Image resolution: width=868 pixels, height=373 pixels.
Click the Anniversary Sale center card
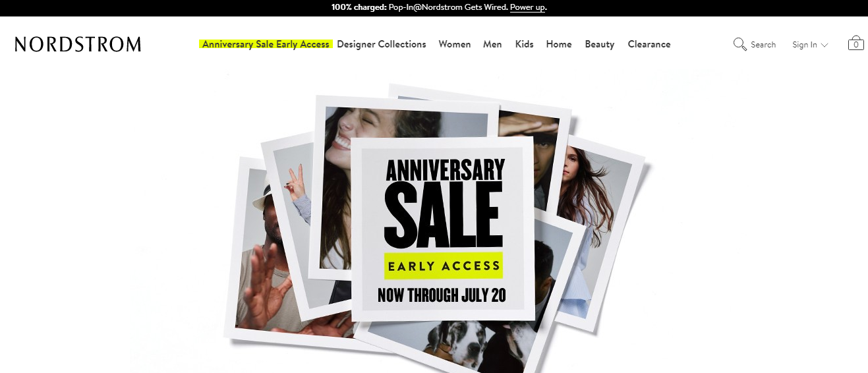pos(442,229)
